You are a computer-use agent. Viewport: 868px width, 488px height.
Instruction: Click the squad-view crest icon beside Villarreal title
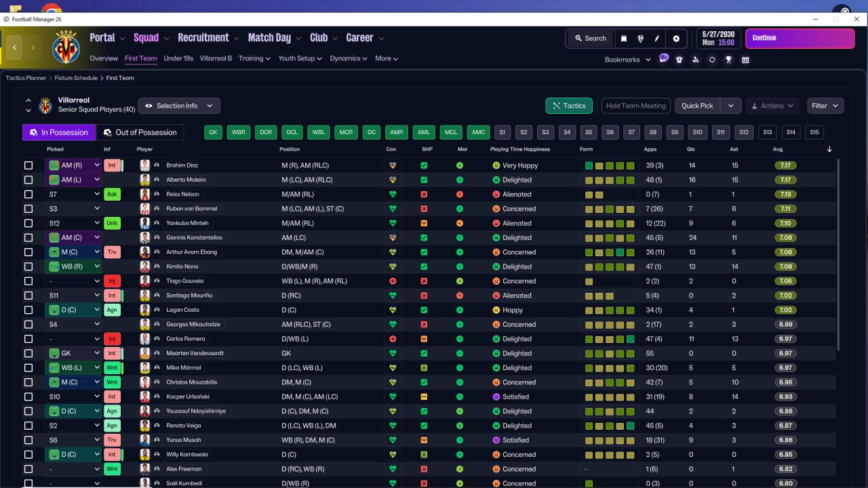tap(45, 106)
